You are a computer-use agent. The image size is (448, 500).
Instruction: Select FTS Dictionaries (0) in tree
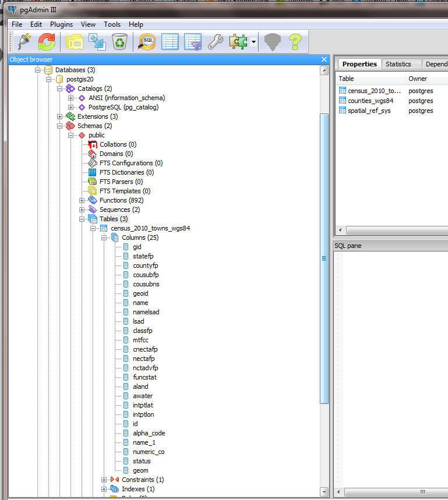(x=126, y=172)
